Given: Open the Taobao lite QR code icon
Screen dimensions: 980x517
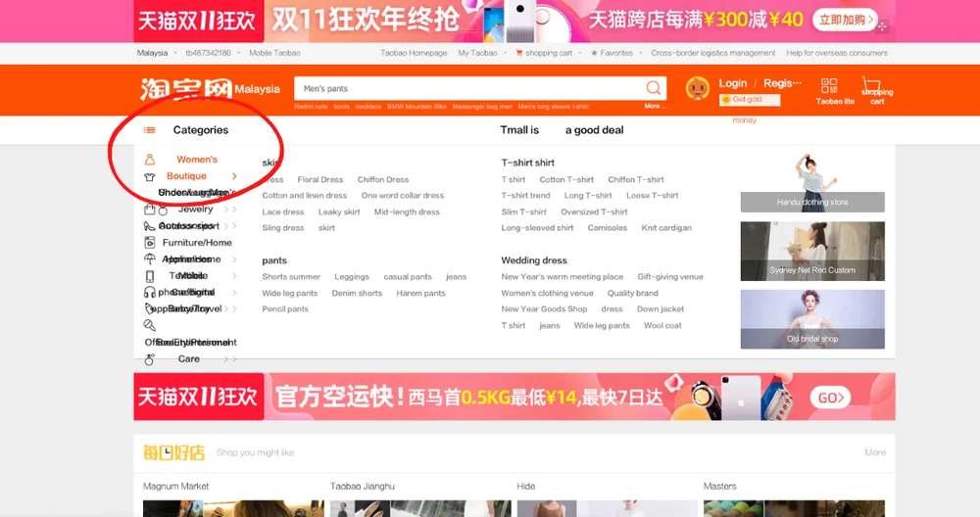Looking at the screenshot, I should coord(829,85).
